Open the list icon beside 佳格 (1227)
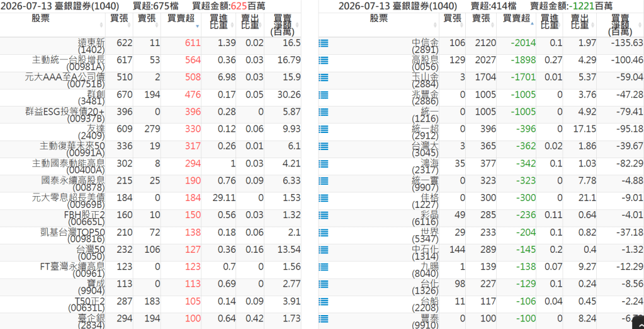This screenshot has width=644, height=329. (x=323, y=199)
